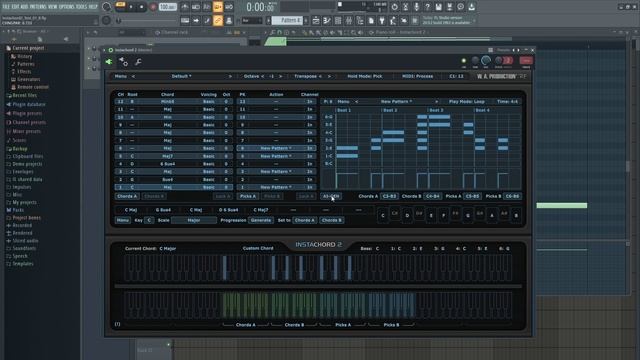Click the wrench settings icon in the Instachord plugin header
This screenshot has height=360, width=640.
pos(138,62)
